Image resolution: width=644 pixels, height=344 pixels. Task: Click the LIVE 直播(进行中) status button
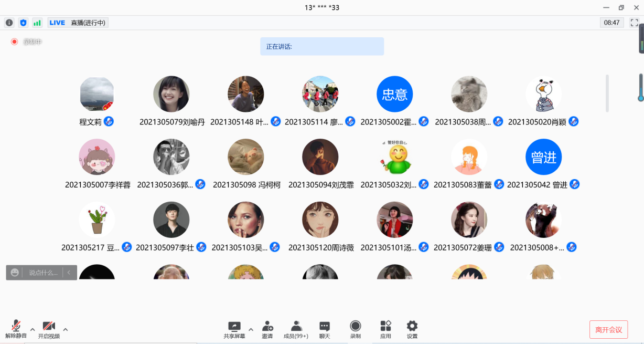pyautogui.click(x=78, y=23)
